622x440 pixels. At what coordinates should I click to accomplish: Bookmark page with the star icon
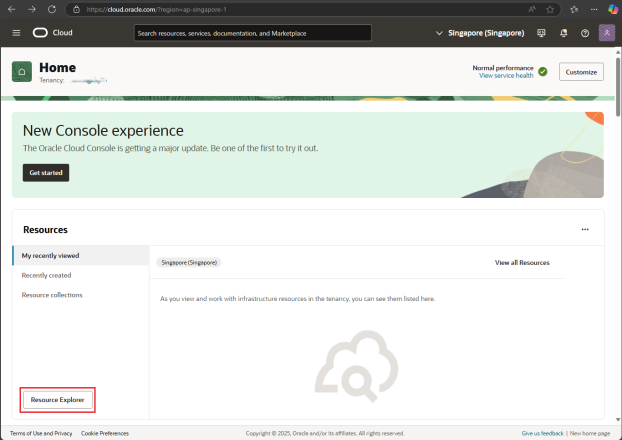pyautogui.click(x=550, y=9)
